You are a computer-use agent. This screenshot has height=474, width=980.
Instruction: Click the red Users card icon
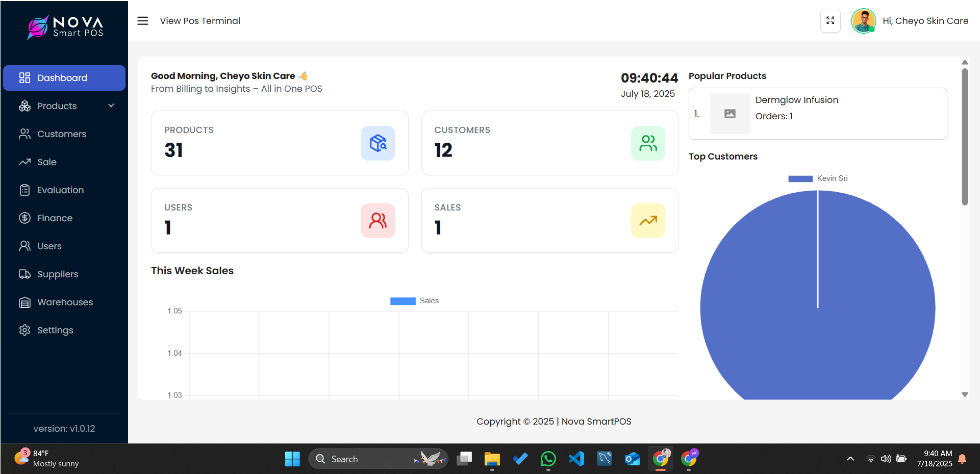(378, 221)
